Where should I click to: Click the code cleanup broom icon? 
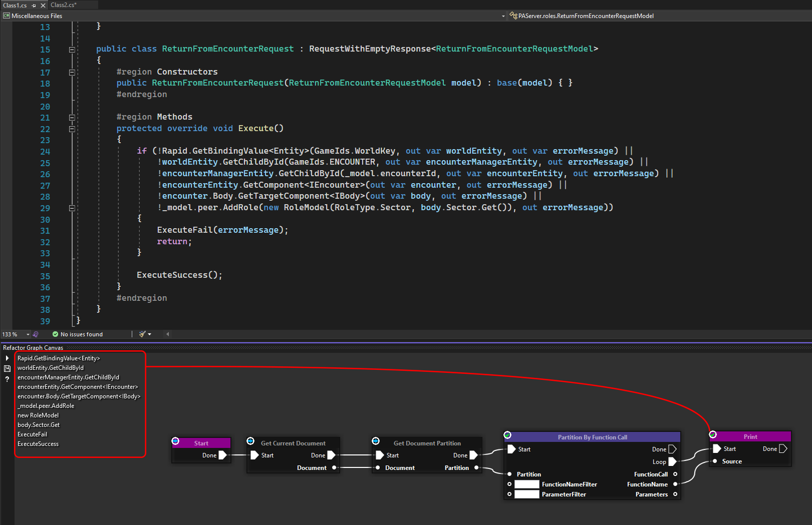pos(142,334)
